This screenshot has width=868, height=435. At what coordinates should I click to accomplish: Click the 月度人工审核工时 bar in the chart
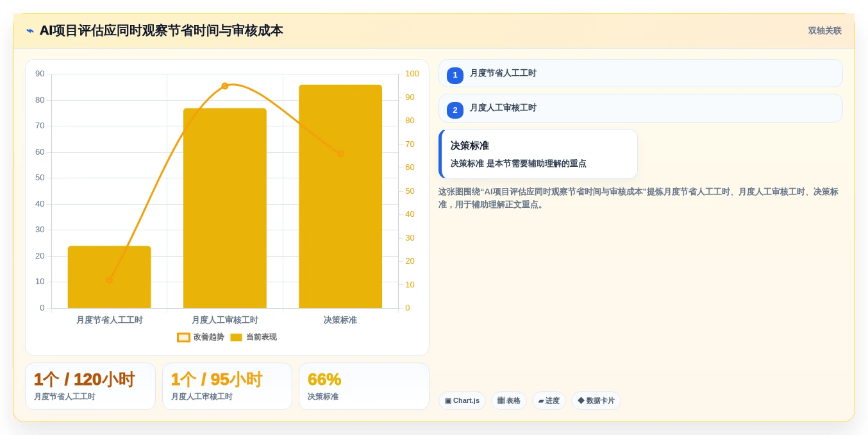click(225, 208)
